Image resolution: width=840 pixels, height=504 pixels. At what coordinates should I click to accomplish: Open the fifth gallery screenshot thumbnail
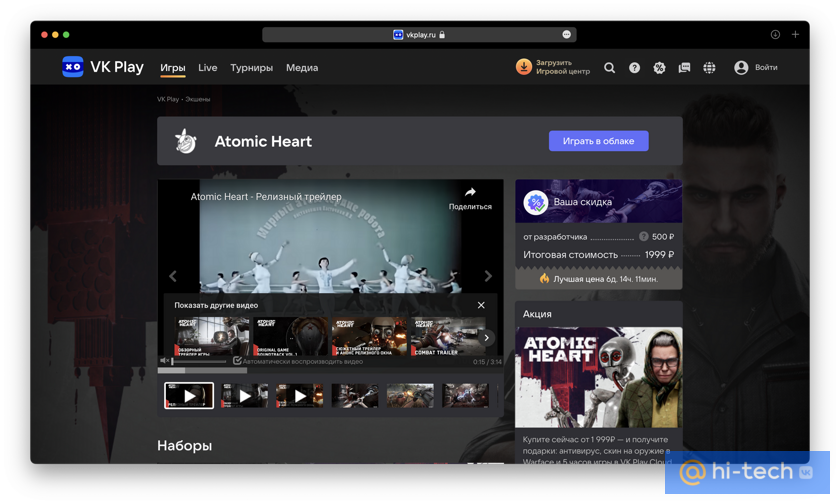click(x=410, y=396)
